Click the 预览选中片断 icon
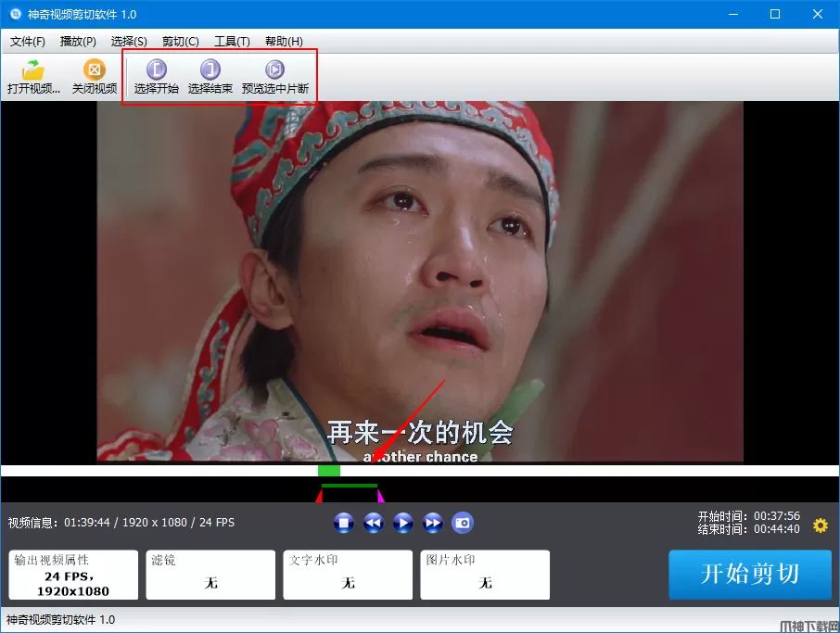This screenshot has height=633, width=840. point(274,70)
